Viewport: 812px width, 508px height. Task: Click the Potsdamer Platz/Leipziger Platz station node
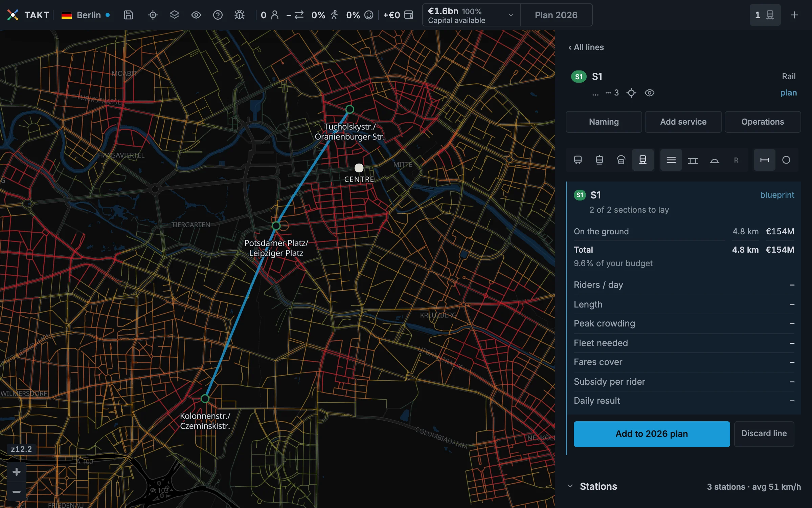[276, 226]
